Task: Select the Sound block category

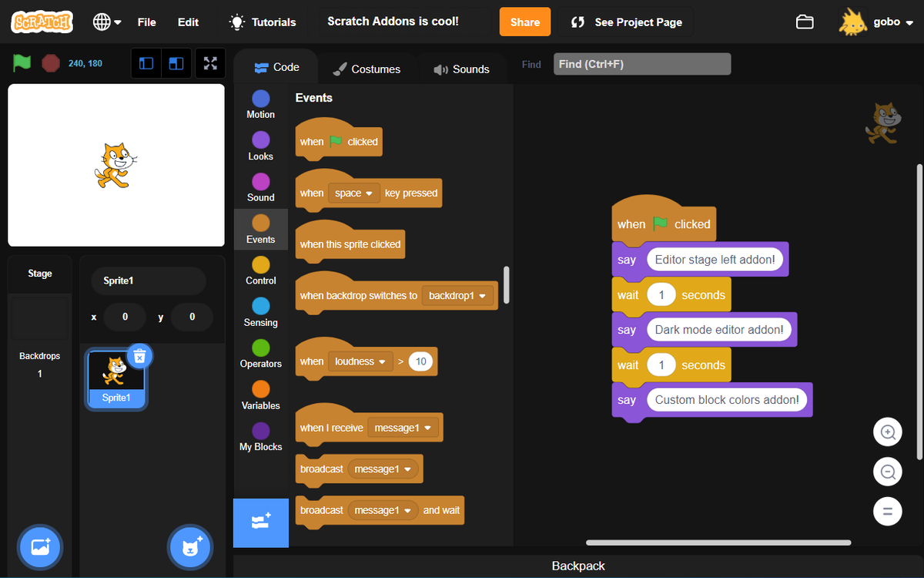Action: [x=260, y=187]
